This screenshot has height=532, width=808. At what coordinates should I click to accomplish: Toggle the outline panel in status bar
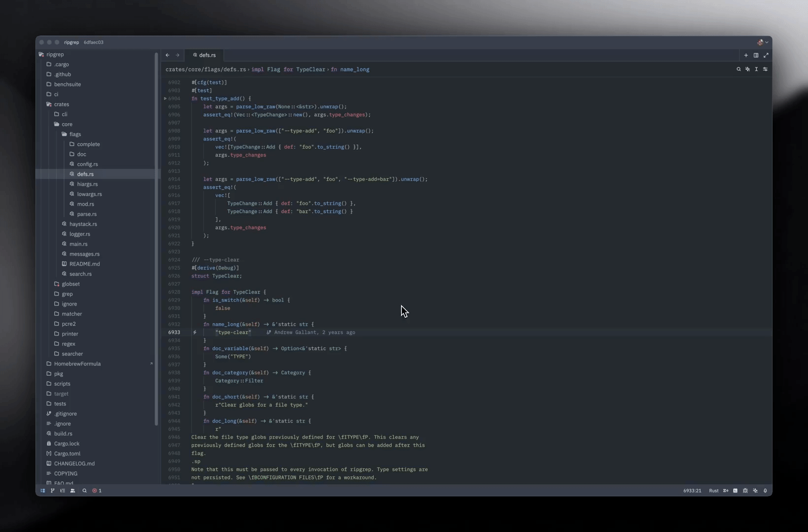click(x=63, y=491)
